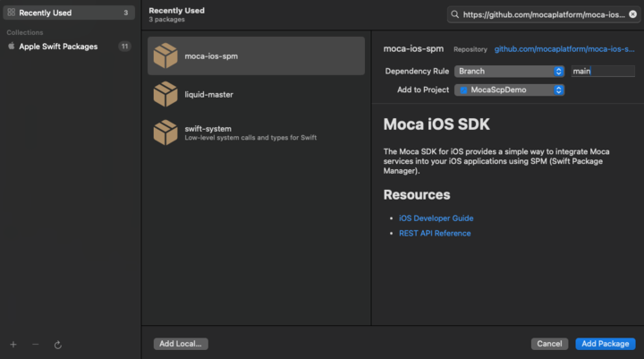This screenshot has width=644, height=359.
Task: Click the moca-ios-spm package box icon
Action: [x=165, y=56]
